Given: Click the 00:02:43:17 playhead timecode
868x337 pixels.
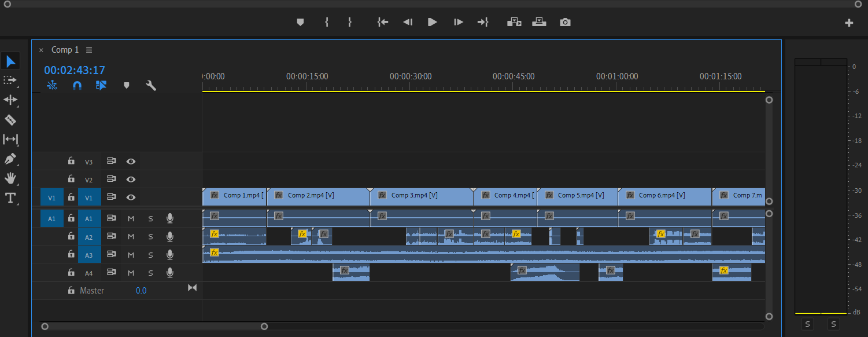Looking at the screenshot, I should click(75, 70).
